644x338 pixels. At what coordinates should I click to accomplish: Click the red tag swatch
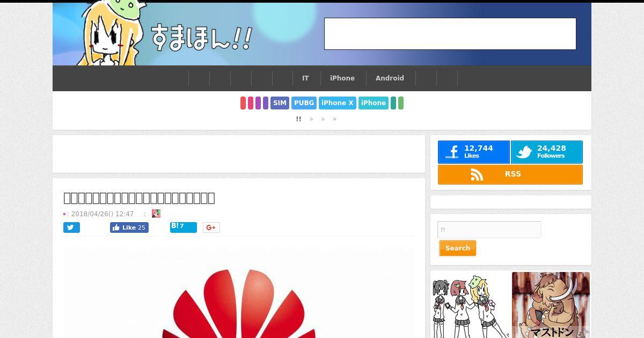(243, 103)
